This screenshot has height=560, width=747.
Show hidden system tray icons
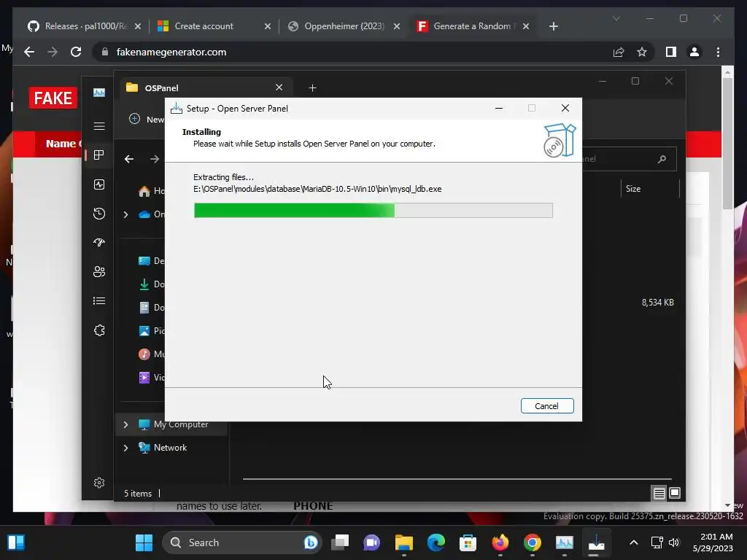coord(634,542)
